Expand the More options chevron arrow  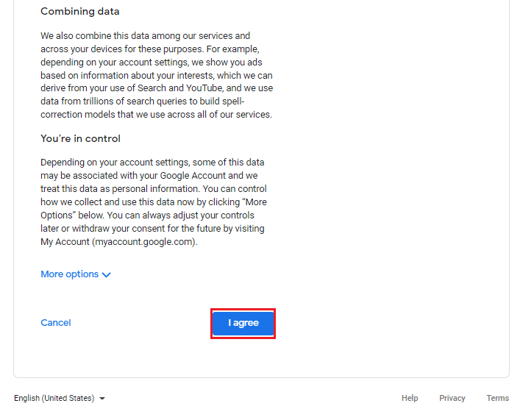[x=106, y=274]
